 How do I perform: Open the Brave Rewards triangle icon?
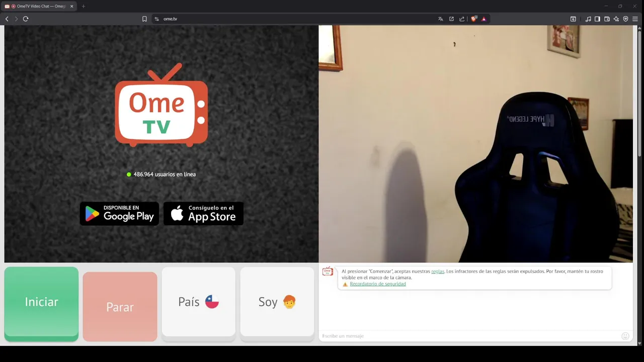point(484,19)
